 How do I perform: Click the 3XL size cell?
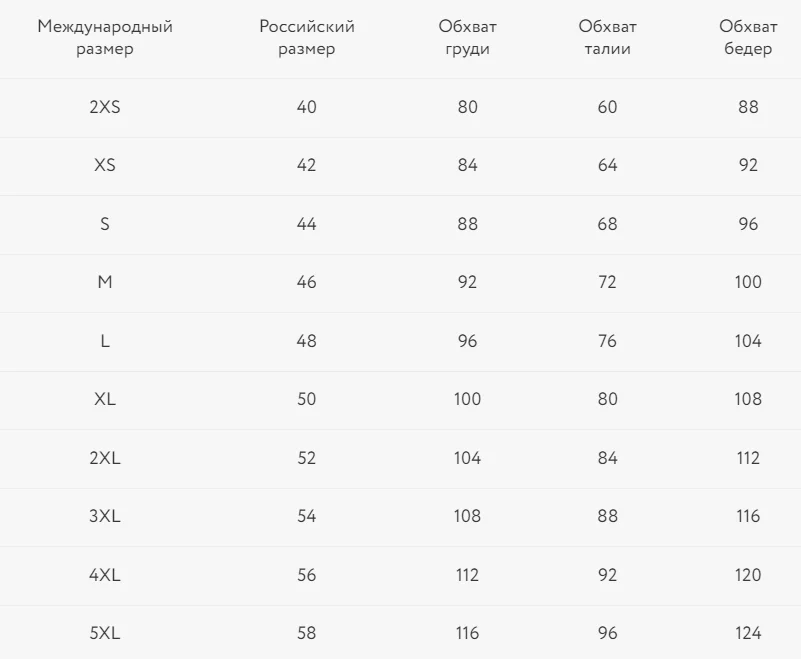105,516
